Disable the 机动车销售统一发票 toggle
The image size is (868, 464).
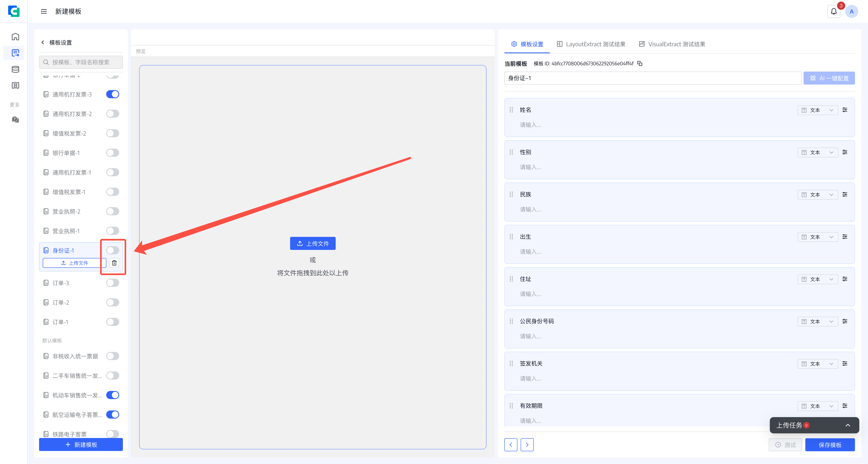(113, 395)
